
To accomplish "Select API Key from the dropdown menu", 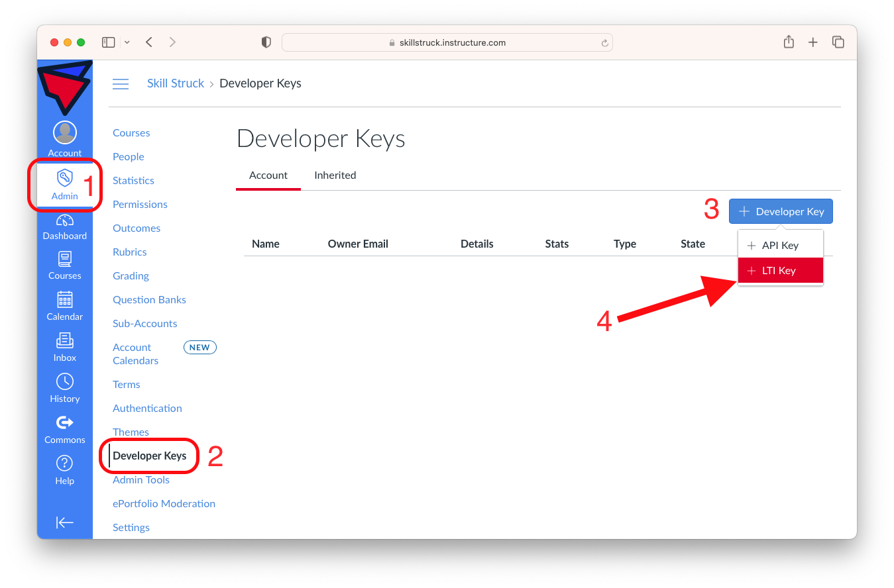I will [x=780, y=245].
